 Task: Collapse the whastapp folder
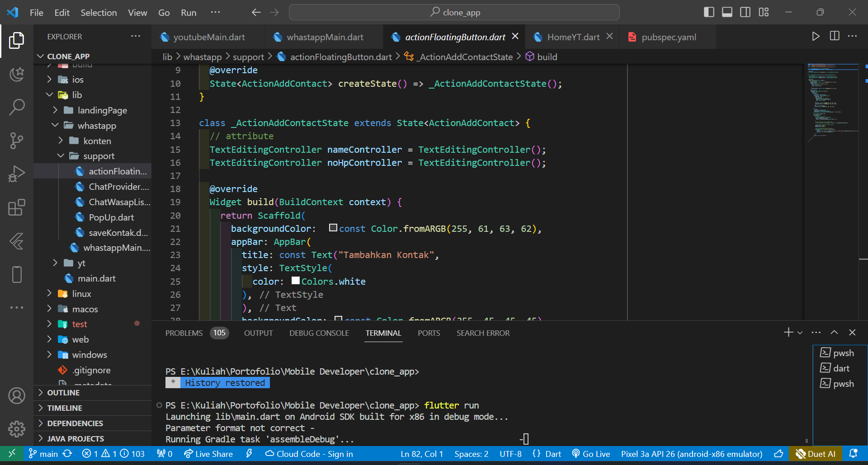[55, 126]
